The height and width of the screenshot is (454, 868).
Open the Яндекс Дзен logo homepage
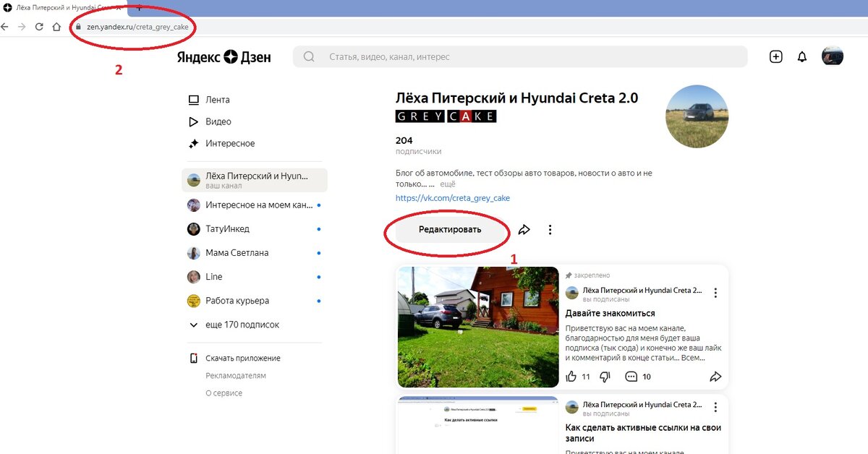click(224, 57)
